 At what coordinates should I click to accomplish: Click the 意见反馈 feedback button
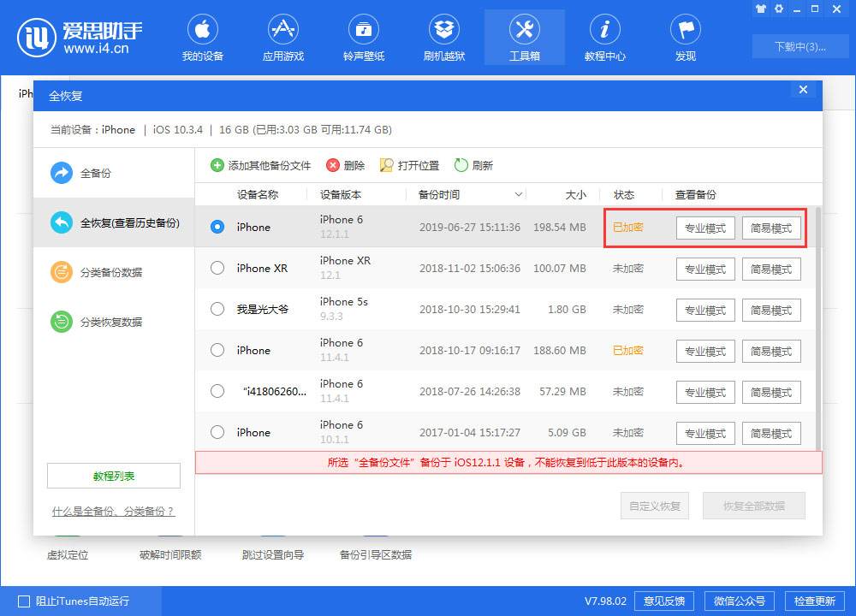tap(664, 601)
